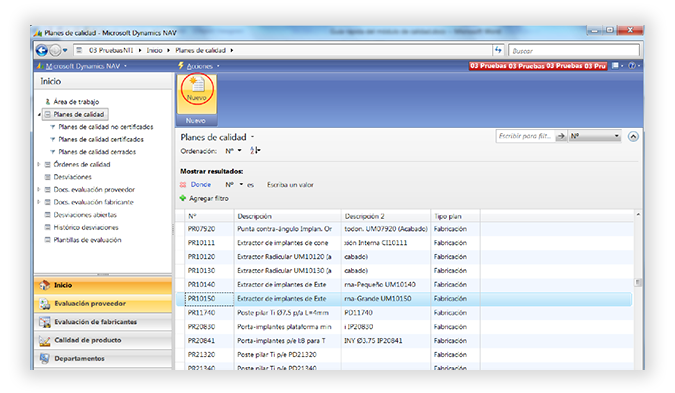Click the Acciones lightning bolt icon
Viewport: 675px width, 393px height.
click(x=181, y=65)
